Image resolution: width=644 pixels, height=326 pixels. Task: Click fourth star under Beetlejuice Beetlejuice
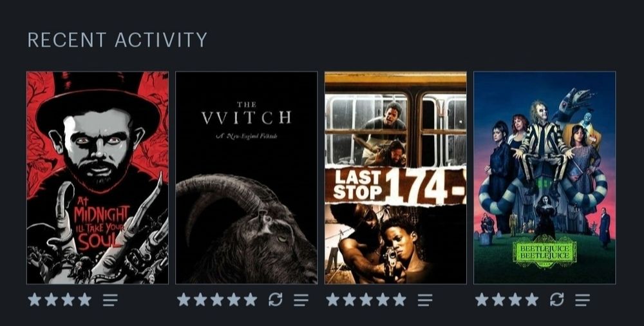pos(532,300)
